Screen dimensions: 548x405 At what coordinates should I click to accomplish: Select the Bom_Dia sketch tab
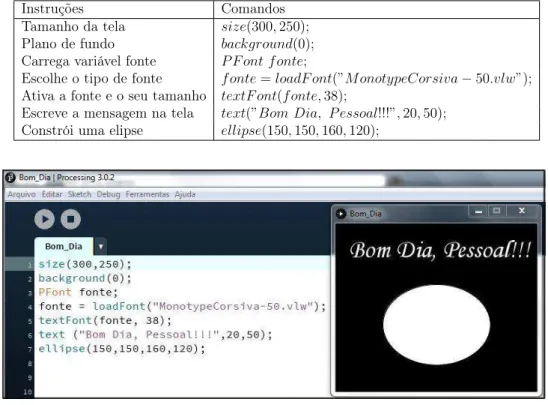[64, 246]
